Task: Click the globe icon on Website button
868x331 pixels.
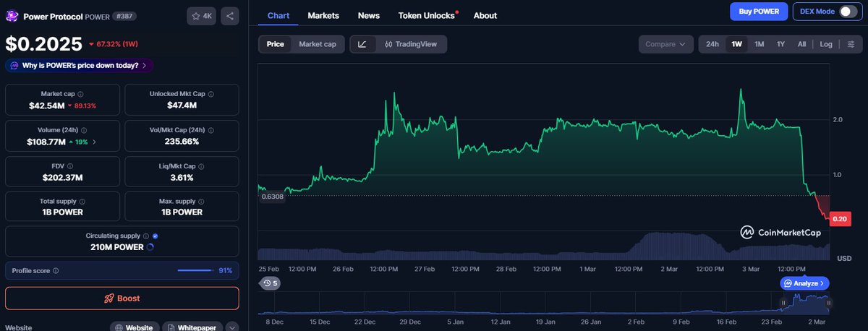Action: 120,328
